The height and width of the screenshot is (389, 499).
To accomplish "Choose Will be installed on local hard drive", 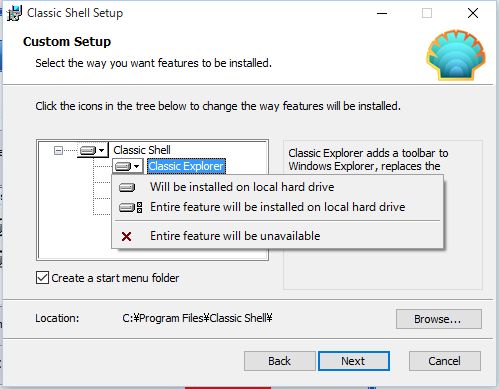I will tap(242, 187).
